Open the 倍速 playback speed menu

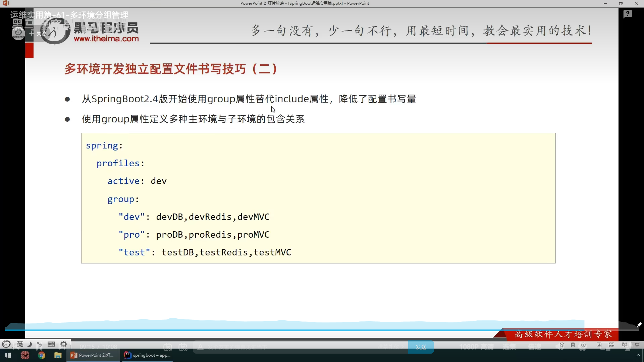pos(534,347)
